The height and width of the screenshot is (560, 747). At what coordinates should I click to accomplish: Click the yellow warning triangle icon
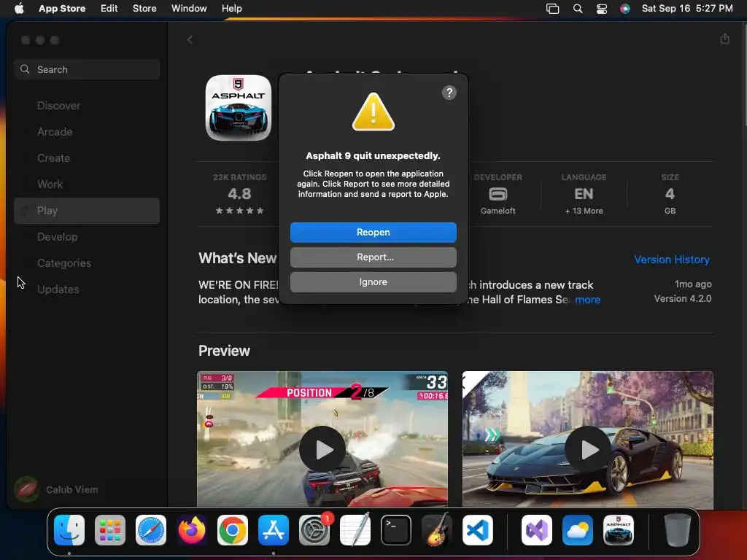coord(373,112)
